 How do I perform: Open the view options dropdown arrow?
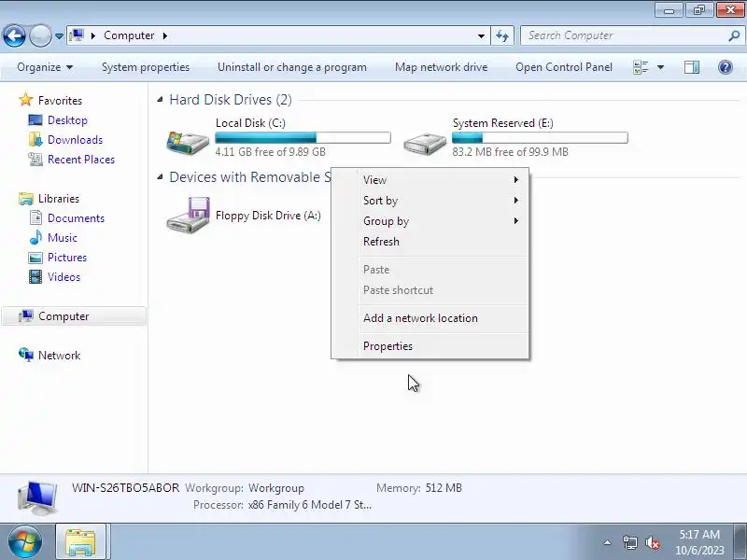(660, 67)
